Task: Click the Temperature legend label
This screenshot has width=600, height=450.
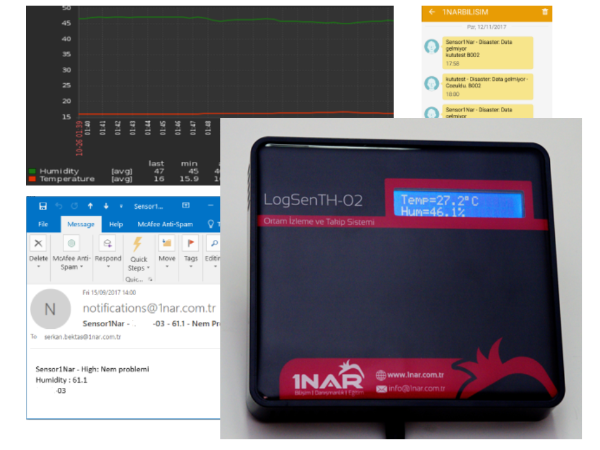Action: 67,179
